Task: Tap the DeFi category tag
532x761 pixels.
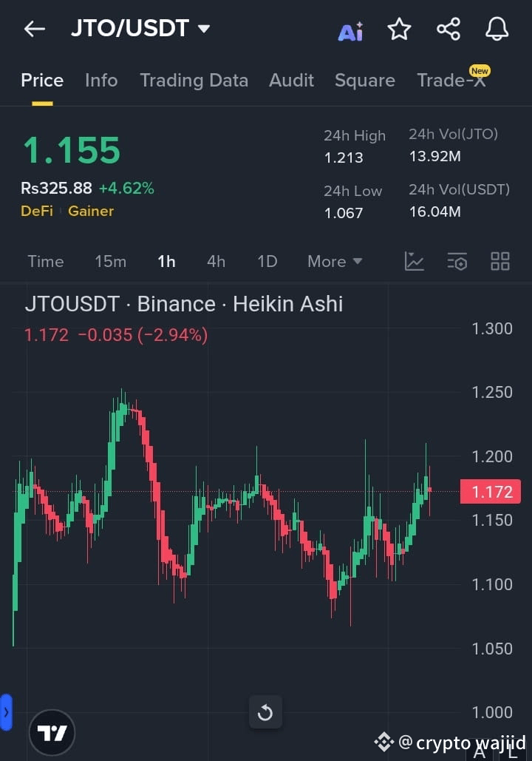Action: coord(37,211)
